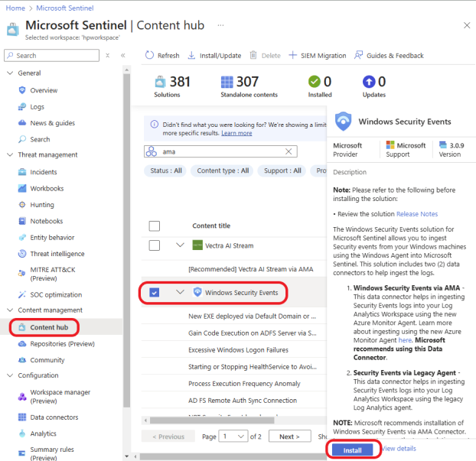476x461 pixels.
Task: Click the content search box containing 'ama'
Action: pyautogui.click(x=220, y=151)
